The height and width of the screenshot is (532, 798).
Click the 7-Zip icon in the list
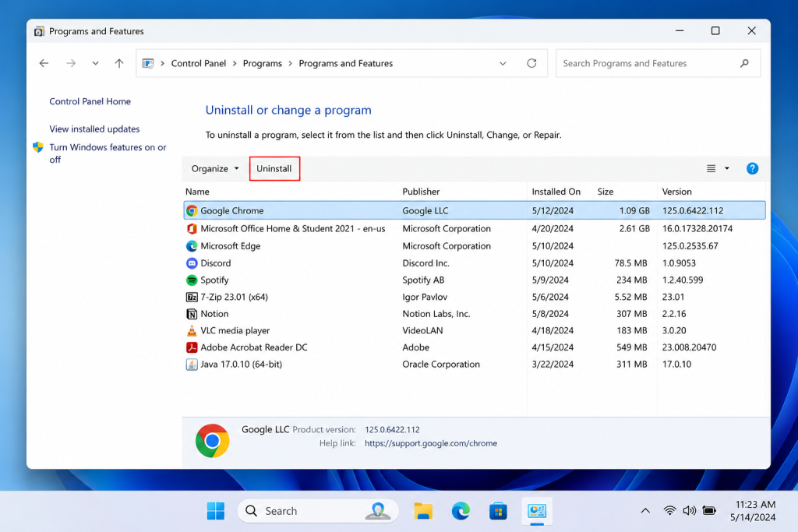(192, 297)
